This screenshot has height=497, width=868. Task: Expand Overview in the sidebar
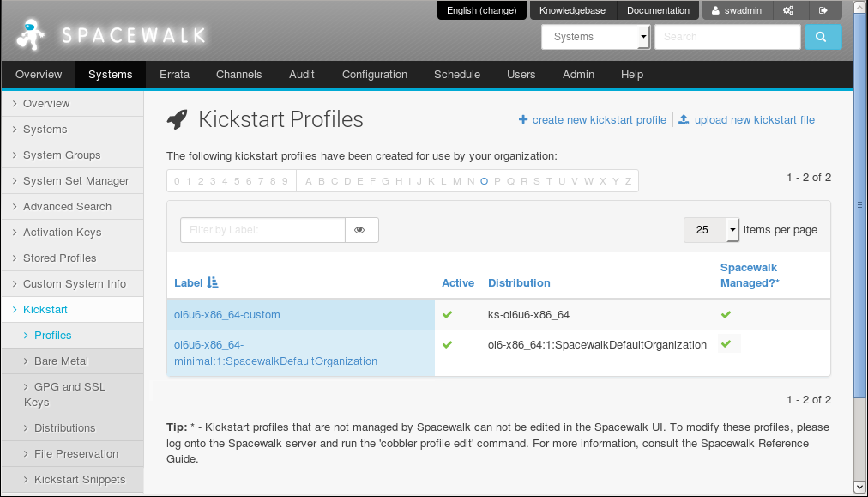coord(73,104)
